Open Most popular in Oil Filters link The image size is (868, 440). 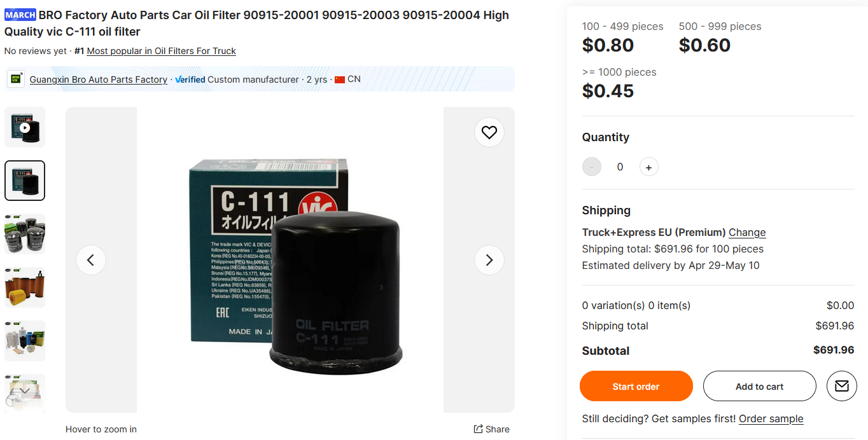162,51
